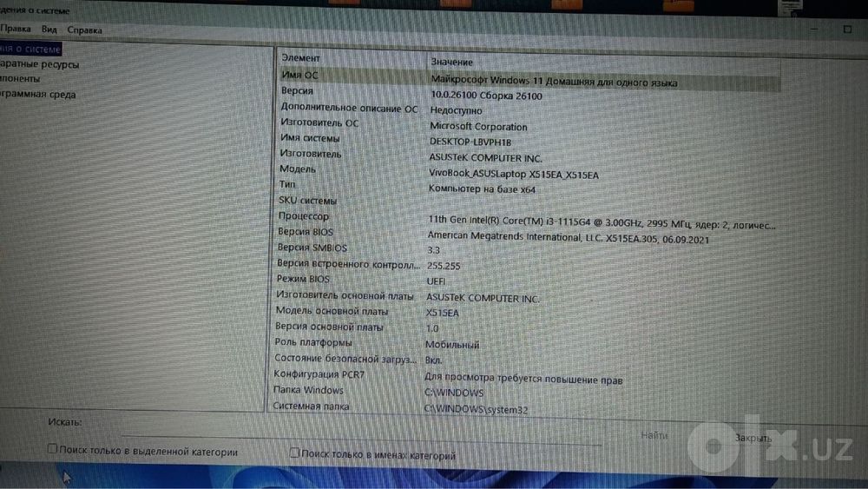The height and width of the screenshot is (489, 868).
Task: Click value 10.0.26100 Сборка 26100
Action: (x=487, y=96)
